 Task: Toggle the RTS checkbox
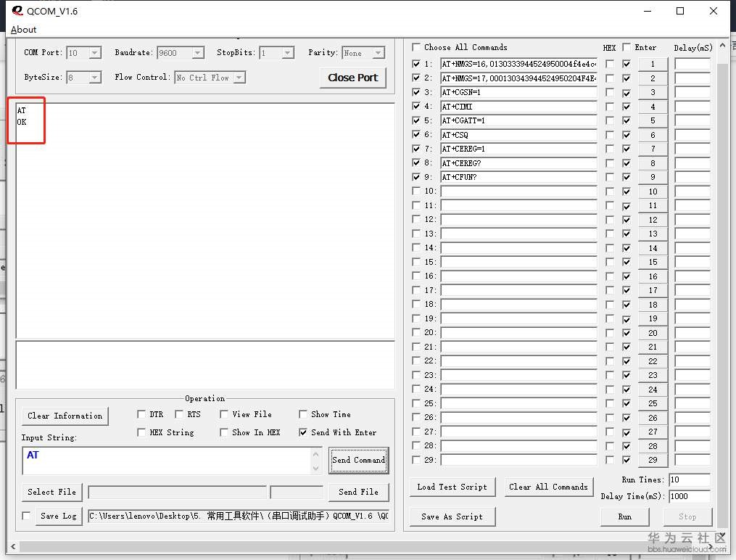(x=179, y=414)
